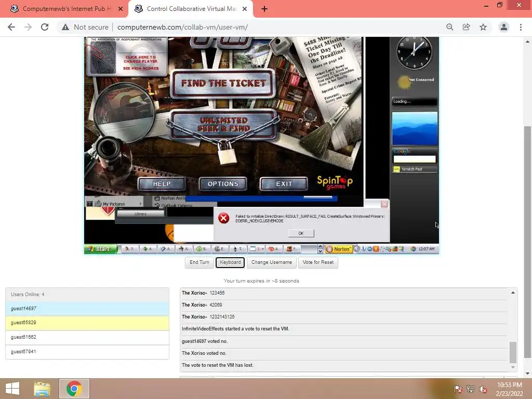Click the blue mountains photo gadget
The width and height of the screenshot is (532, 399).
click(415, 128)
